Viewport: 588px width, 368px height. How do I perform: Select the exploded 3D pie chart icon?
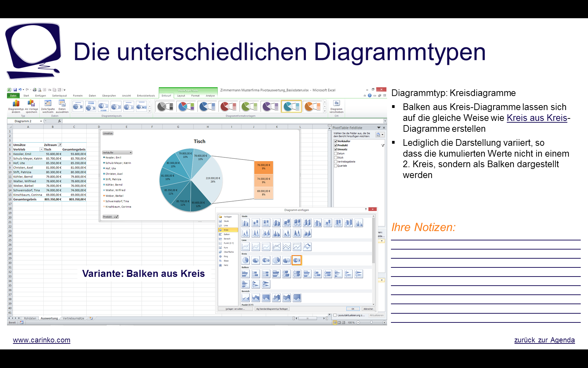[287, 260]
